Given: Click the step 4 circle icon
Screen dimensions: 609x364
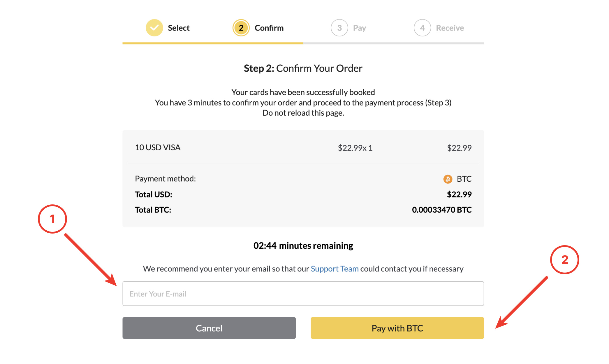Looking at the screenshot, I should pos(422,28).
